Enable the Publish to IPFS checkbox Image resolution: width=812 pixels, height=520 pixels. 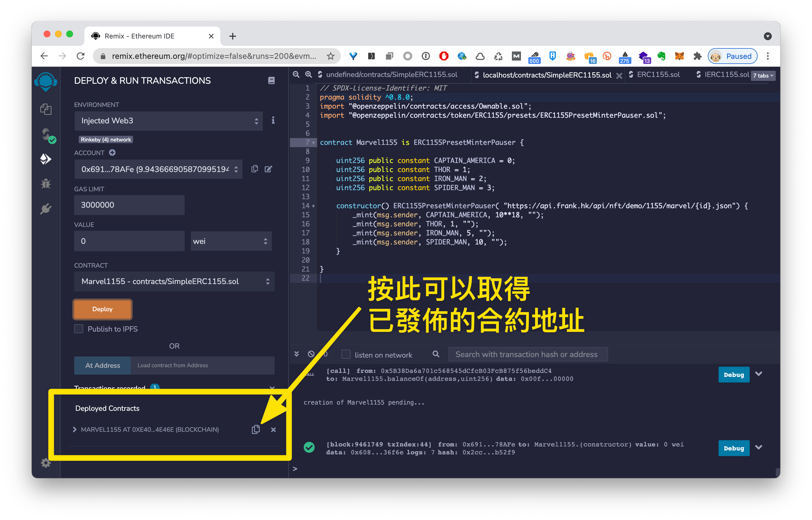[x=79, y=329]
